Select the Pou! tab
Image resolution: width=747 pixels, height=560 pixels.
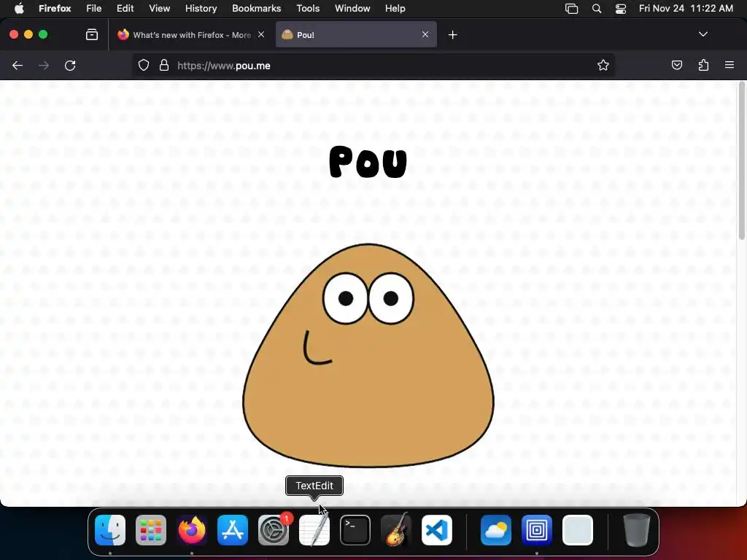point(356,35)
